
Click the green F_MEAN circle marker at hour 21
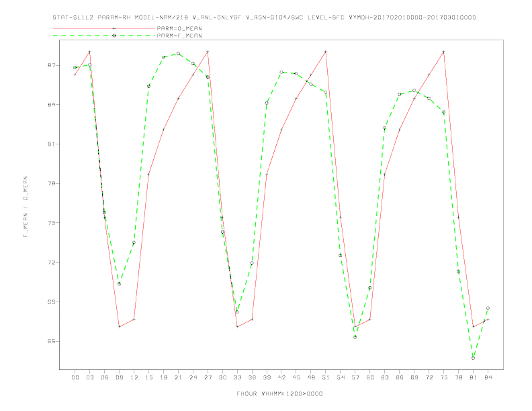(x=178, y=54)
